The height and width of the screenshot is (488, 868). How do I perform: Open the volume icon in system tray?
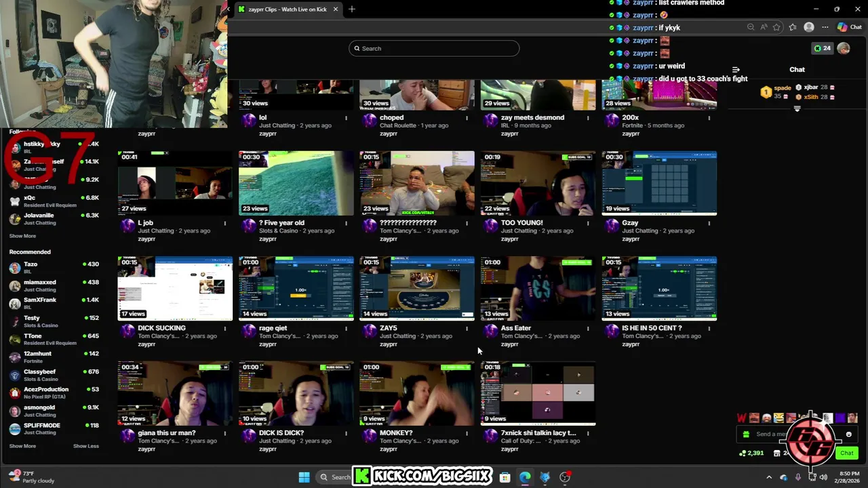click(823, 477)
